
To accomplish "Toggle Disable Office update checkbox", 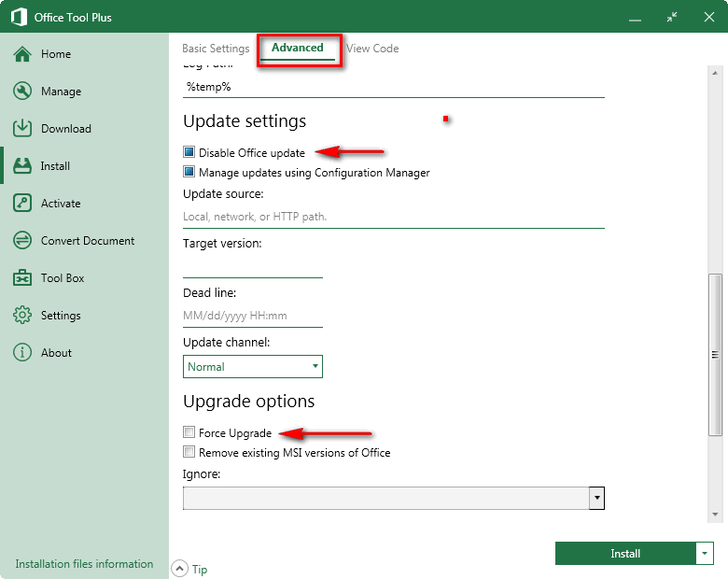I will click(x=189, y=152).
